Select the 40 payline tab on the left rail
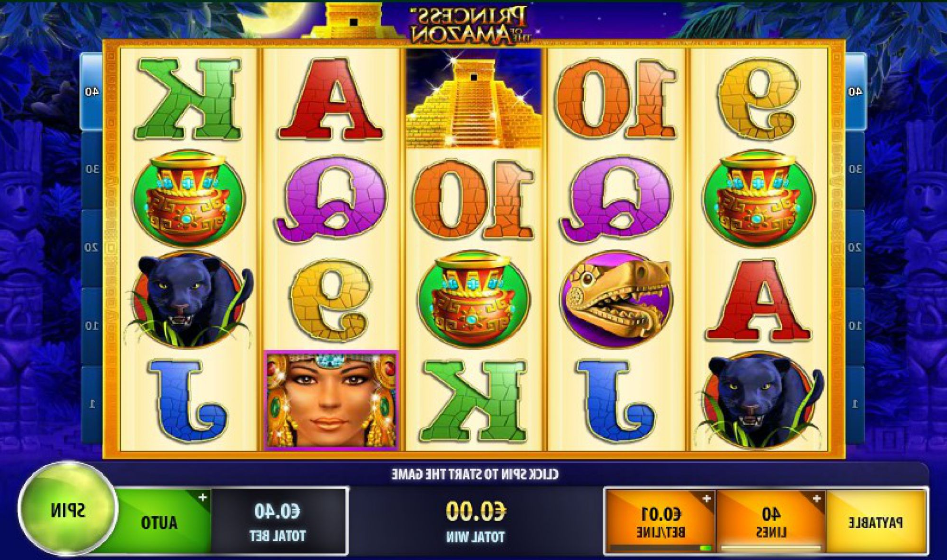The image size is (947, 560). pyautogui.click(x=92, y=91)
